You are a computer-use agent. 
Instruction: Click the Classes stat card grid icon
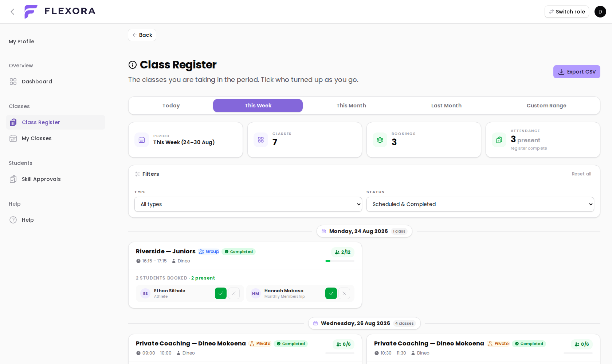pyautogui.click(x=261, y=140)
